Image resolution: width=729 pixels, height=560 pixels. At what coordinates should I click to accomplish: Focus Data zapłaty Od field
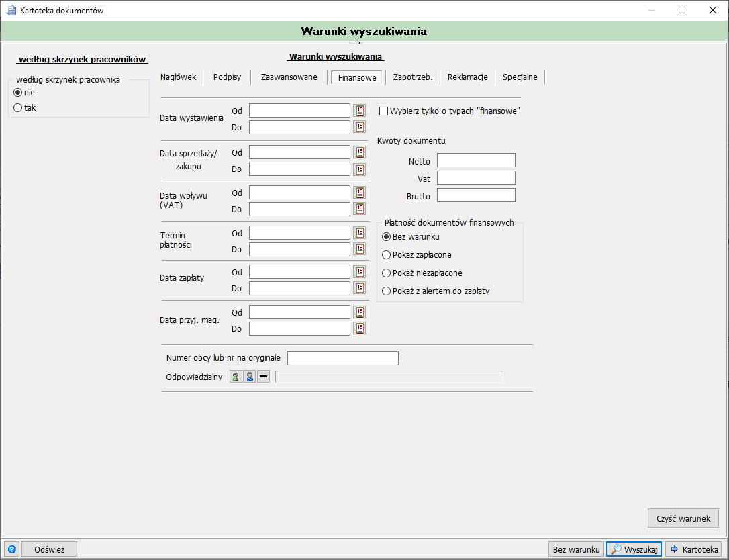[x=299, y=272]
